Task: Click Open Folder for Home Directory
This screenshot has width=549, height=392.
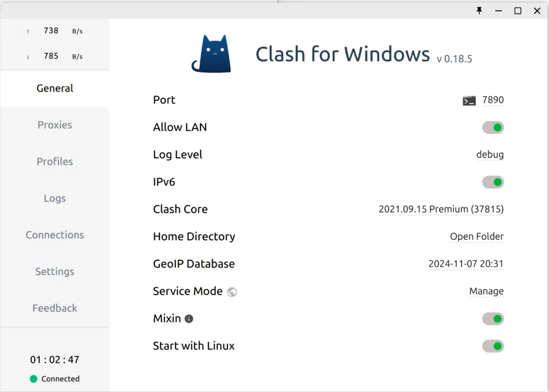Action: 477,236
